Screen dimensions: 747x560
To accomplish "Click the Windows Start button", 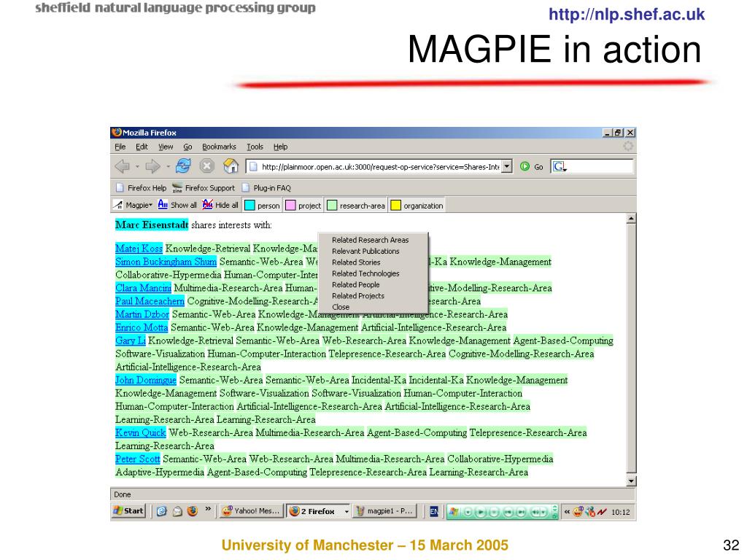I will click(x=128, y=511).
